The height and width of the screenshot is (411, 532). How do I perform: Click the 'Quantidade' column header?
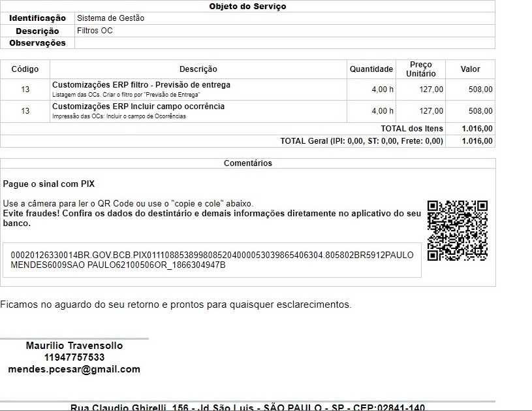[x=371, y=69]
